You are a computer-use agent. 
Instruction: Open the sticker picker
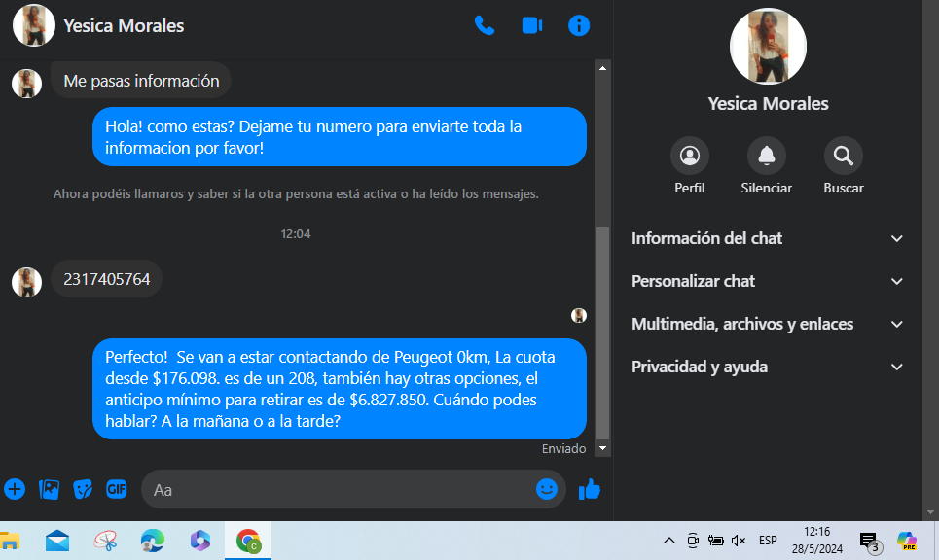click(x=83, y=489)
